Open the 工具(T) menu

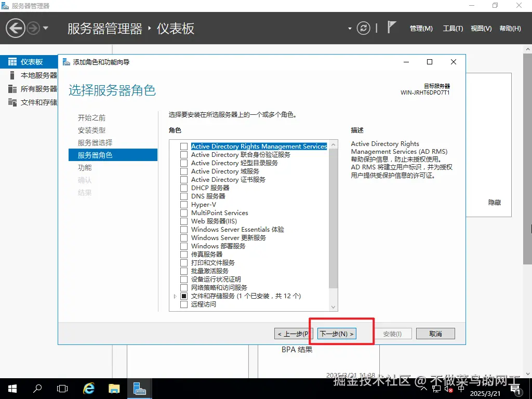click(x=453, y=29)
